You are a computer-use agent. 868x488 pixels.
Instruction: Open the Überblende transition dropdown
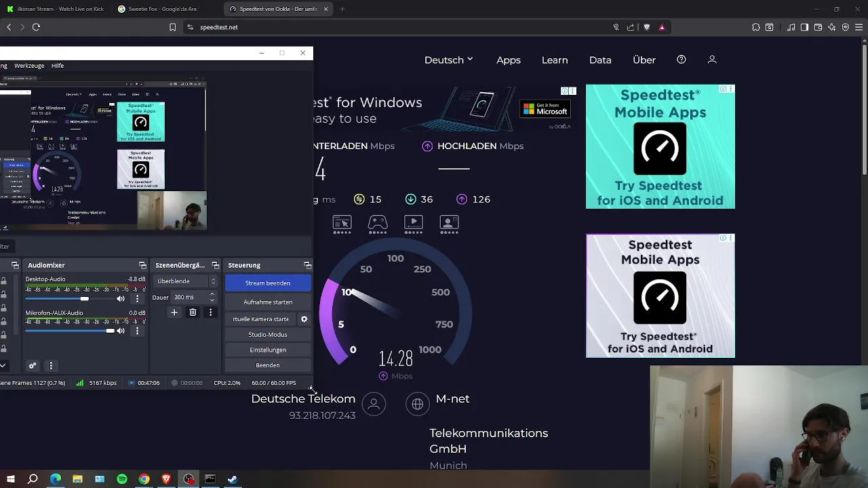[x=186, y=281]
